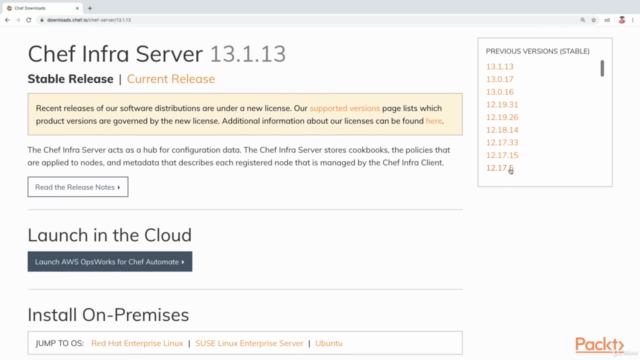The width and height of the screenshot is (640, 360).
Task: Jump to Red Hat Enterprise Linux
Action: click(137, 343)
